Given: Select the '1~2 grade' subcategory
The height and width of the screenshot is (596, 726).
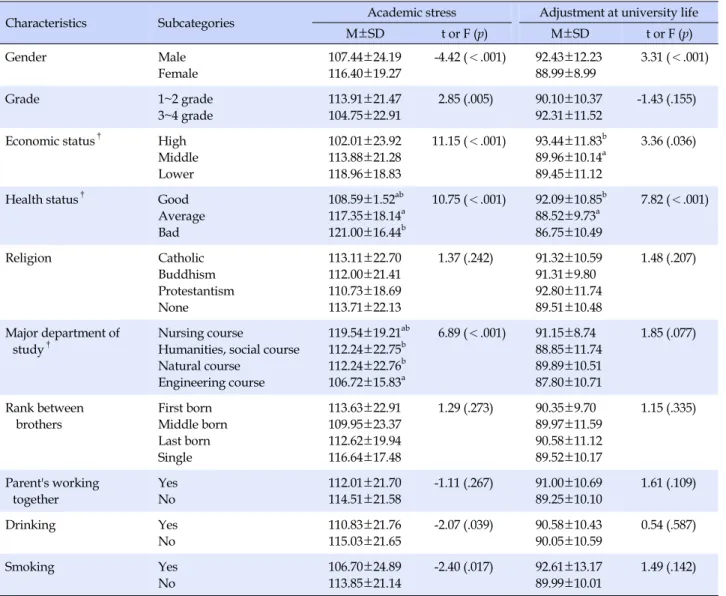Looking at the screenshot, I should point(185,99).
